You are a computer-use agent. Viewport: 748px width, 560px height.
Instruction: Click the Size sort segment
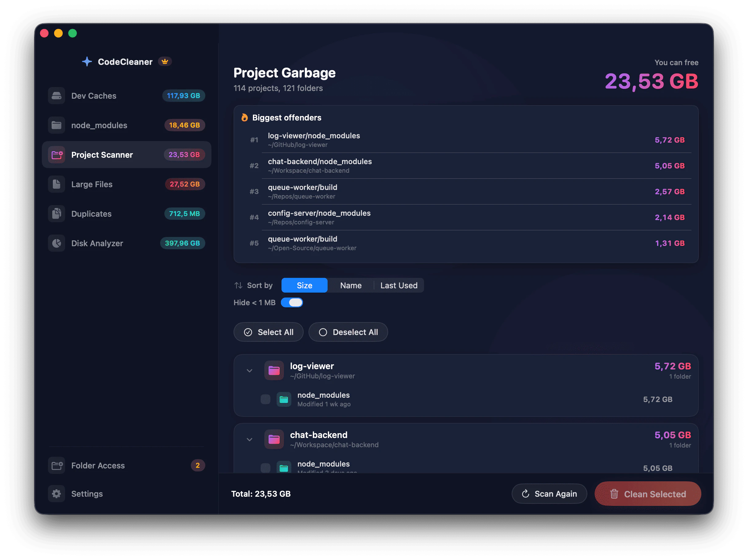(304, 285)
